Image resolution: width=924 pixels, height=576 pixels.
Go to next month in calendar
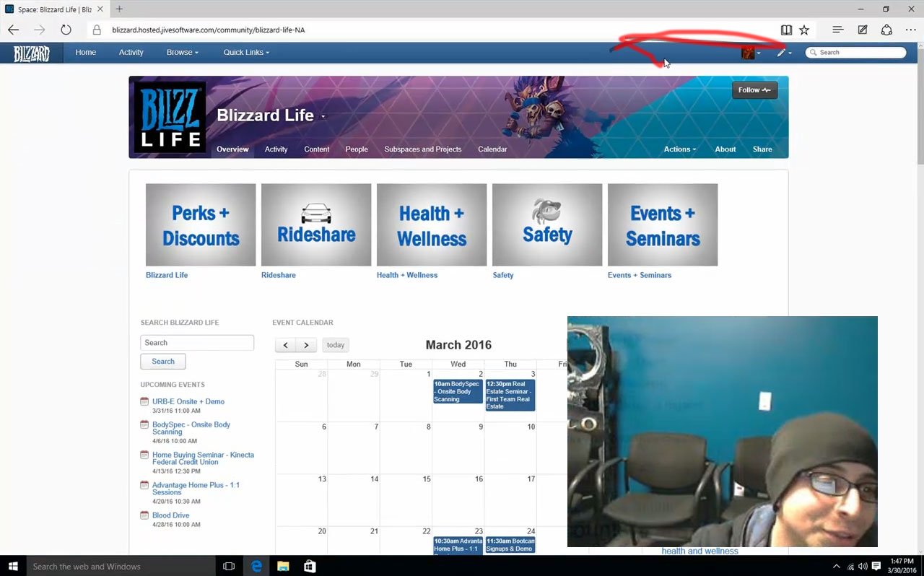click(x=306, y=345)
